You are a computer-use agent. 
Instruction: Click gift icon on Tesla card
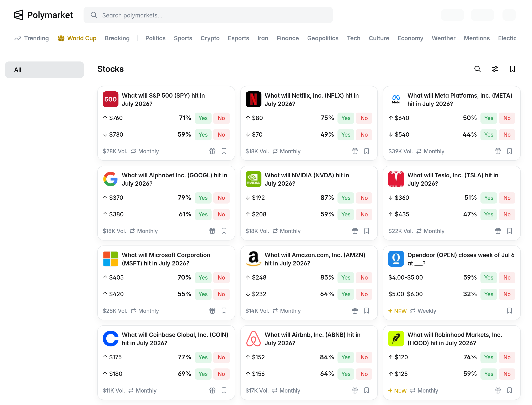(498, 231)
